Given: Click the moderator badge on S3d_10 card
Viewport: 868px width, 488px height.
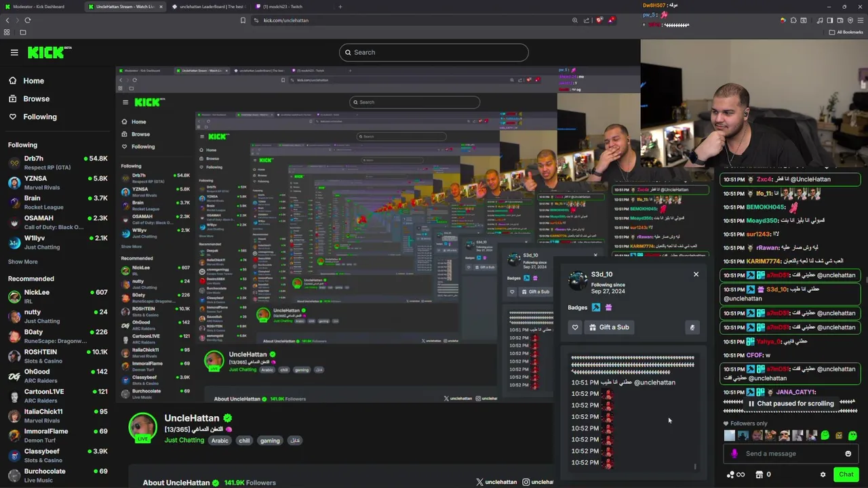Looking at the screenshot, I should [595, 308].
